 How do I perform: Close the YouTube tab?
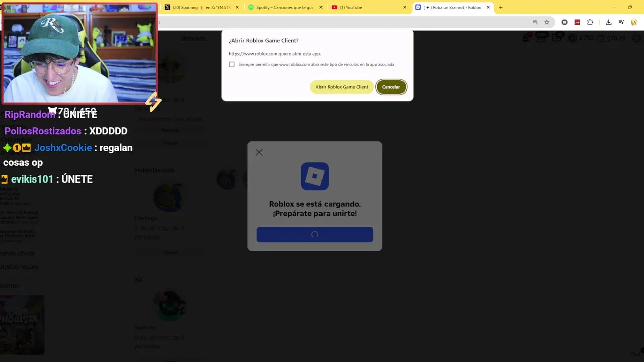(x=404, y=7)
